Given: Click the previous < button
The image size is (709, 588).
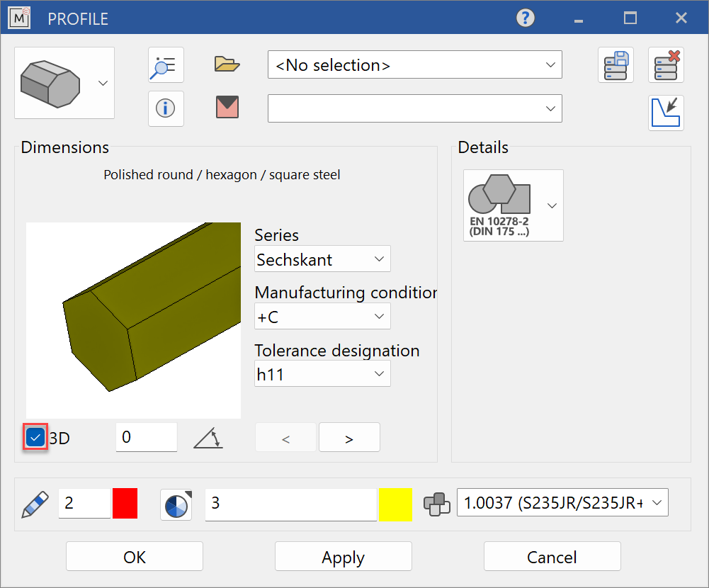Looking at the screenshot, I should 285,437.
